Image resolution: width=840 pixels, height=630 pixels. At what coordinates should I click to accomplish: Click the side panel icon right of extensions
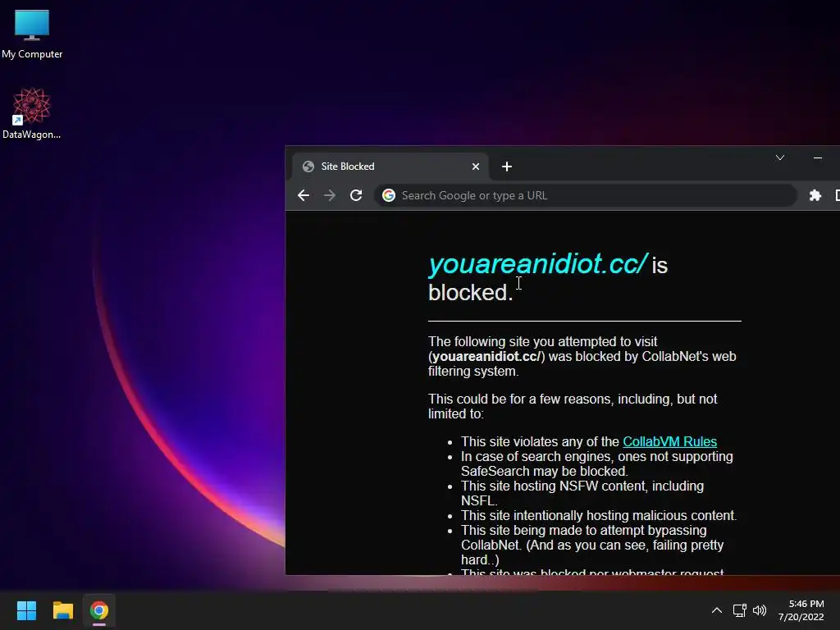tap(837, 195)
